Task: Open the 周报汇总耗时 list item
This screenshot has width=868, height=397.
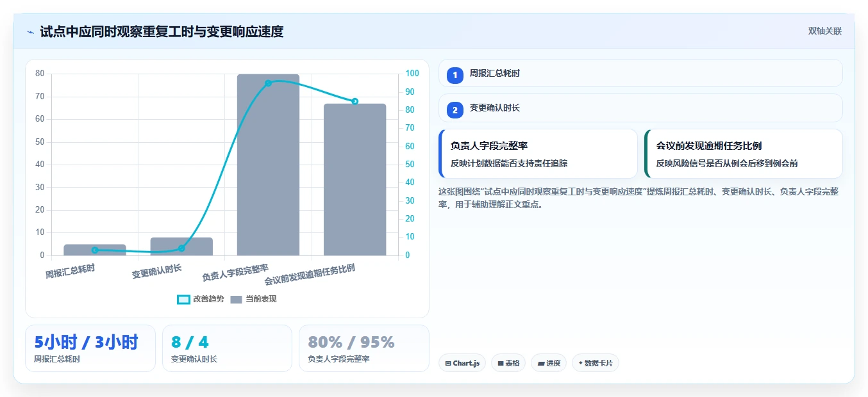Action: coord(640,73)
